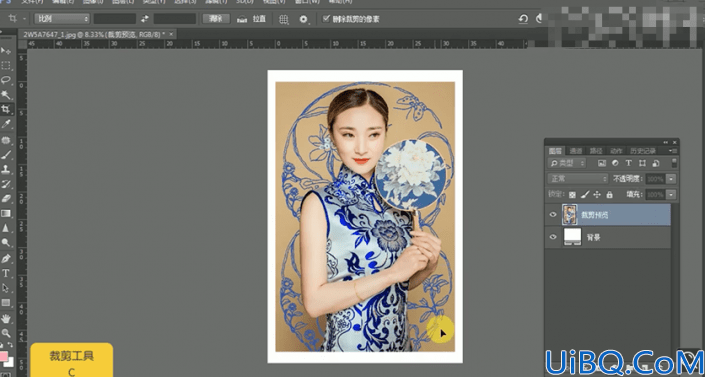Select the Pen tool
This screenshot has width=705, height=377.
click(x=6, y=259)
